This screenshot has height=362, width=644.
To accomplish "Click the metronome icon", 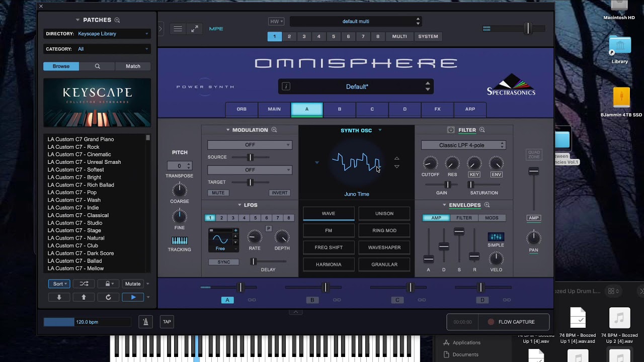I will point(146,322).
